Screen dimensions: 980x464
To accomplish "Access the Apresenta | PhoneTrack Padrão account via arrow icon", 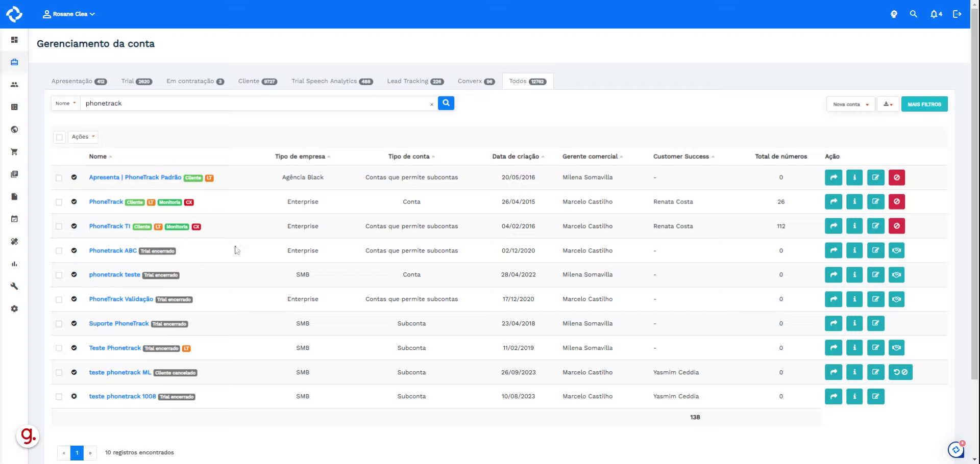I will coord(834,177).
